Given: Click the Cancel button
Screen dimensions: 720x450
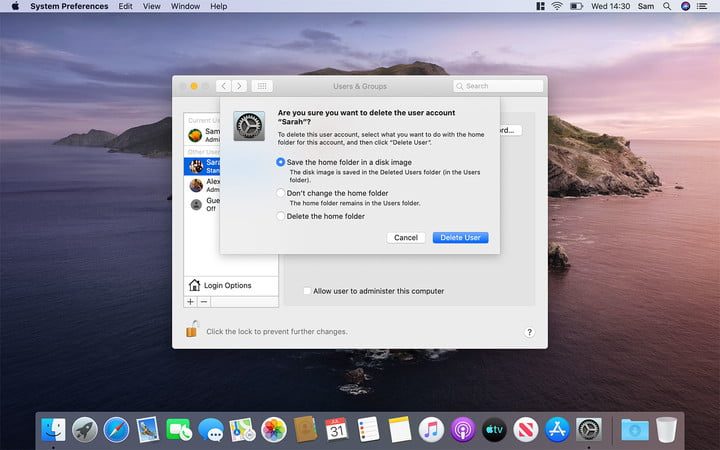Looking at the screenshot, I should click(x=406, y=238).
